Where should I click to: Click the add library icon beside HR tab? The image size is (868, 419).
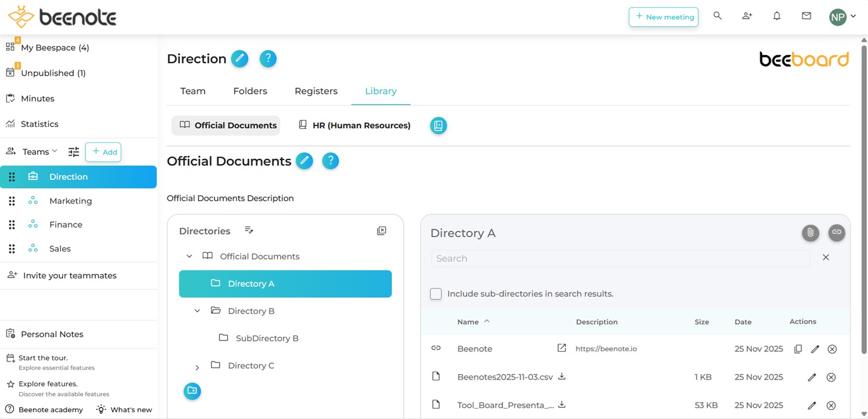[x=438, y=125]
